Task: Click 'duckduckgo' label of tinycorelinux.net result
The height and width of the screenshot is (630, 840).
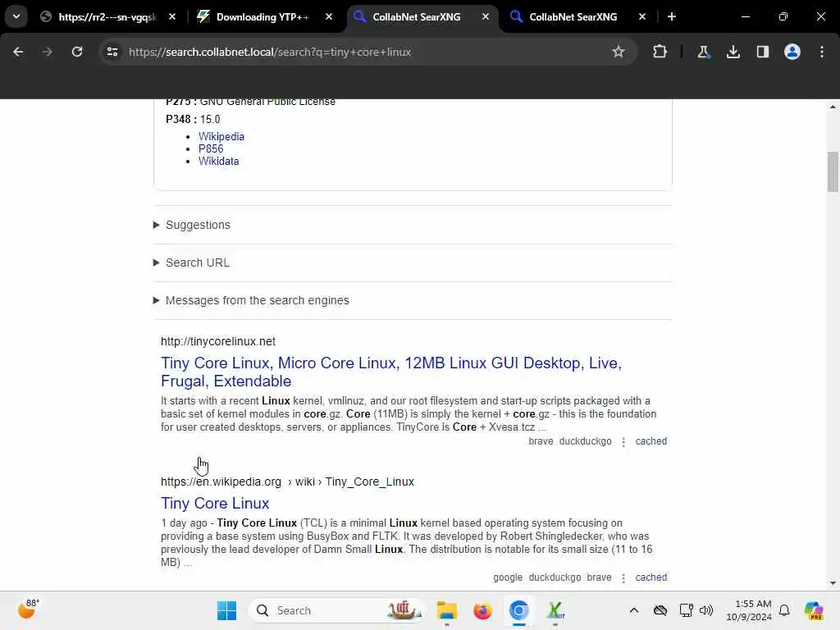Action: point(585,441)
